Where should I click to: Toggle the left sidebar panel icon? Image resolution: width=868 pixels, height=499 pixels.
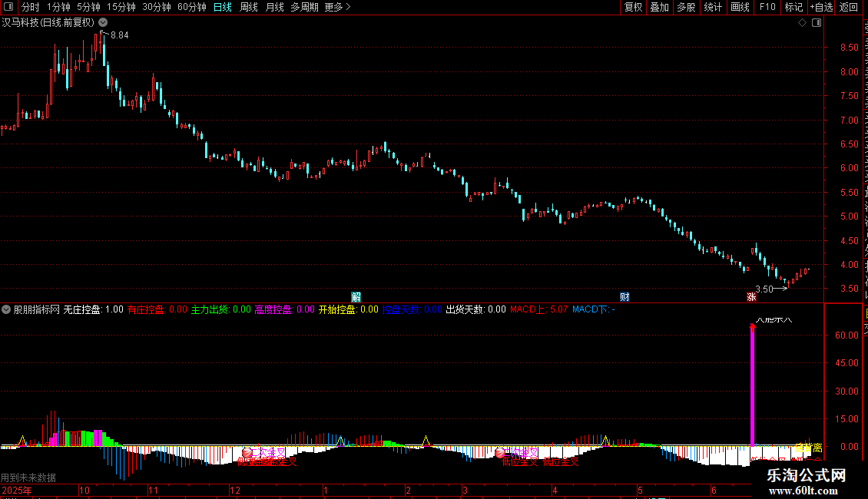point(8,7)
